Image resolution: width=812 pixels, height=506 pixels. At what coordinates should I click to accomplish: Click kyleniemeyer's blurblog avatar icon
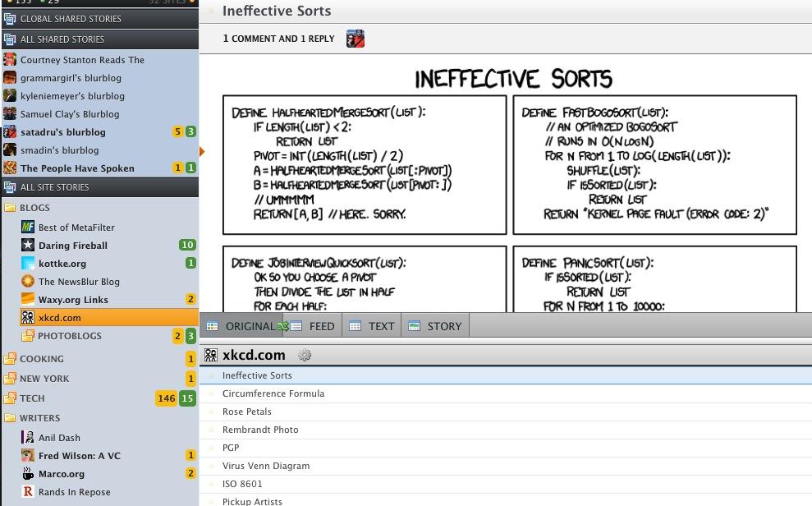pos(10,96)
